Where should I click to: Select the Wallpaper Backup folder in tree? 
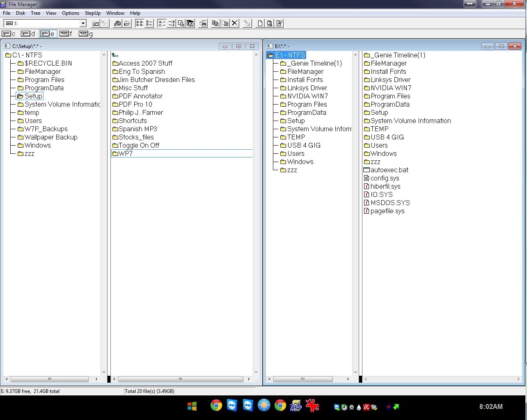pos(47,137)
